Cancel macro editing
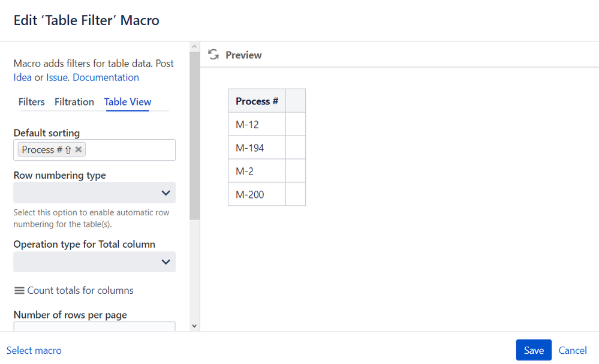Screen dimensions: 599x364 572,350
